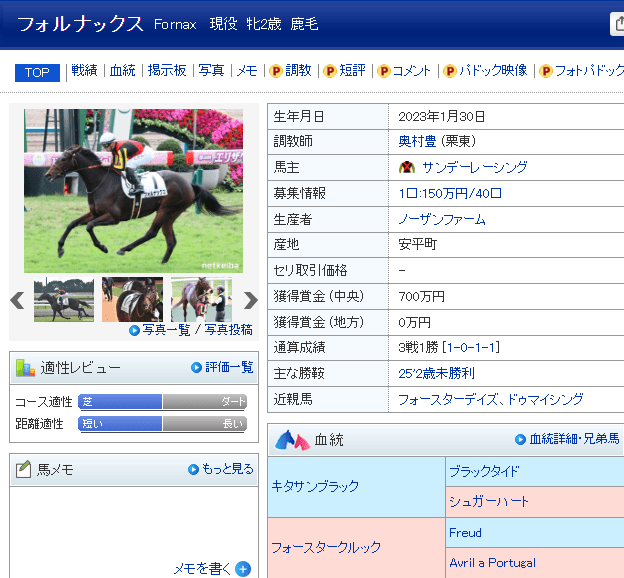Show next photos with right arrow
This screenshot has height=578, width=624.
(250, 300)
